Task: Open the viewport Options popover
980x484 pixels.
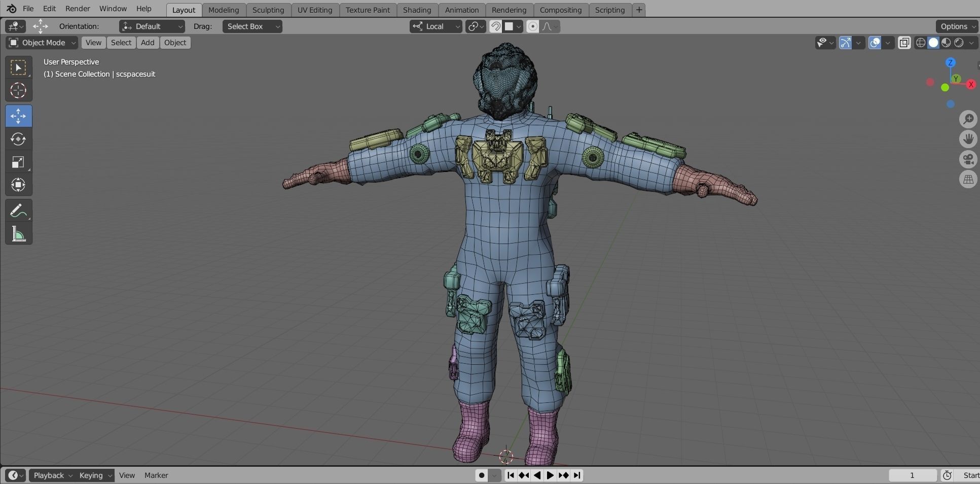Action: (x=956, y=26)
